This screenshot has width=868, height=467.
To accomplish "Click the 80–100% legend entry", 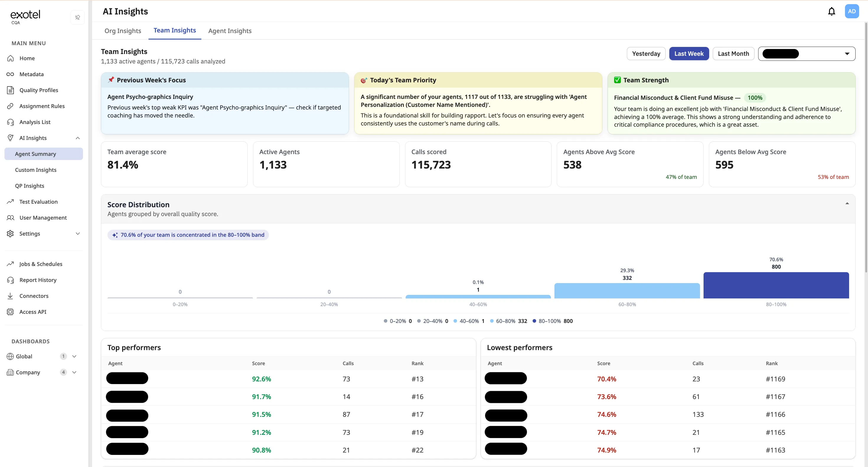I will (553, 321).
